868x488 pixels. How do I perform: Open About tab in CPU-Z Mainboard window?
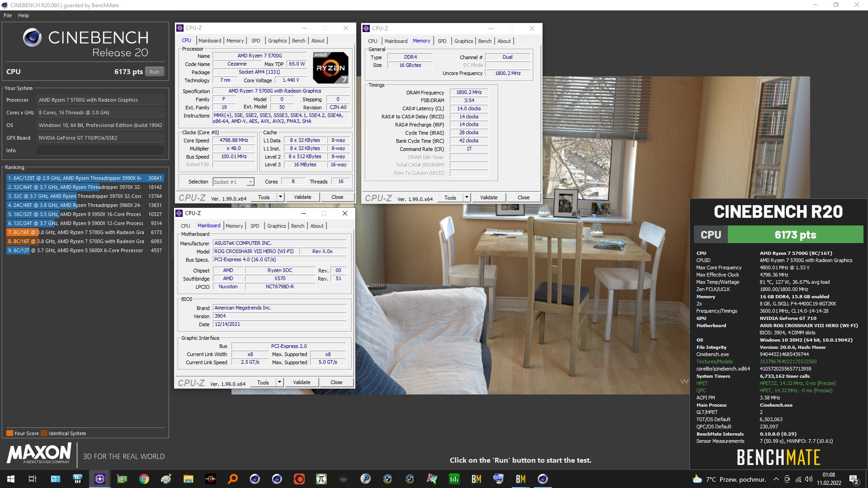(316, 226)
